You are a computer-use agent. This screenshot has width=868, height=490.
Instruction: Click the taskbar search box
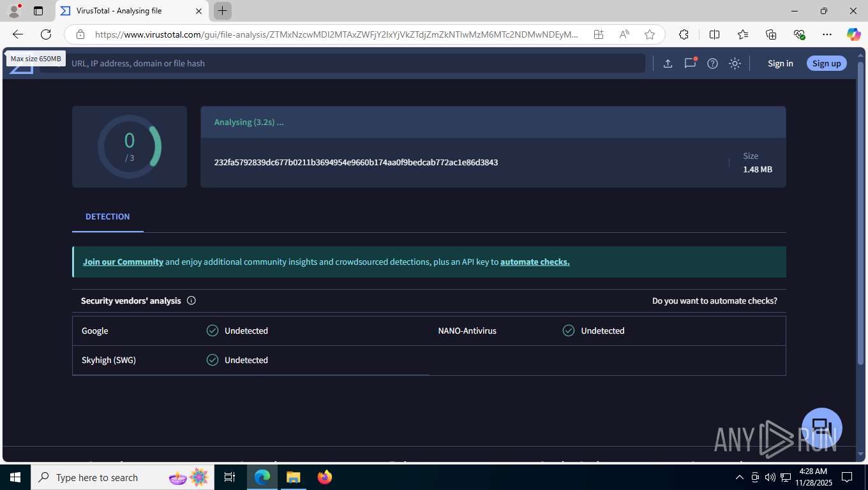(x=123, y=477)
